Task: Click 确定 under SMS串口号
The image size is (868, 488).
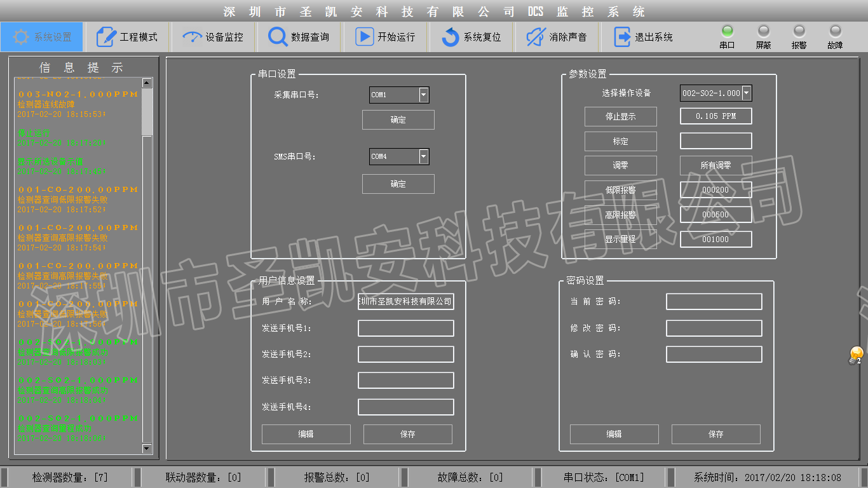Action: 398,184
